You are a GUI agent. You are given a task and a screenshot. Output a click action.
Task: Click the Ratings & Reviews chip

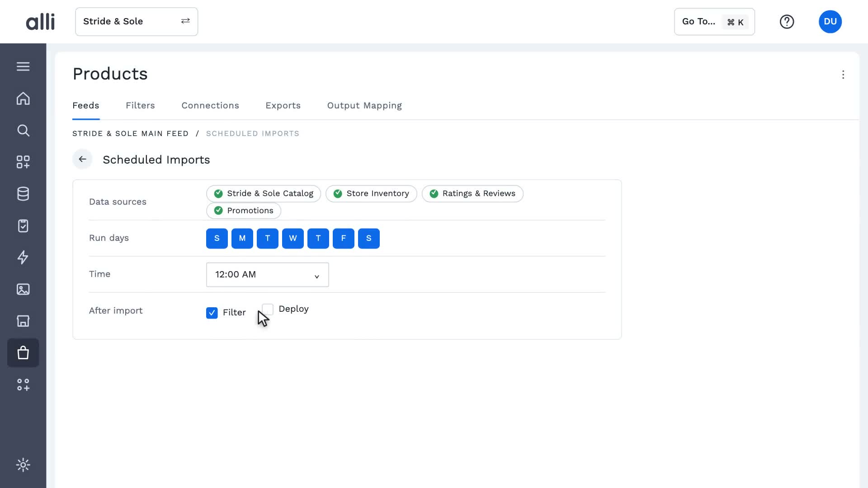click(472, 194)
